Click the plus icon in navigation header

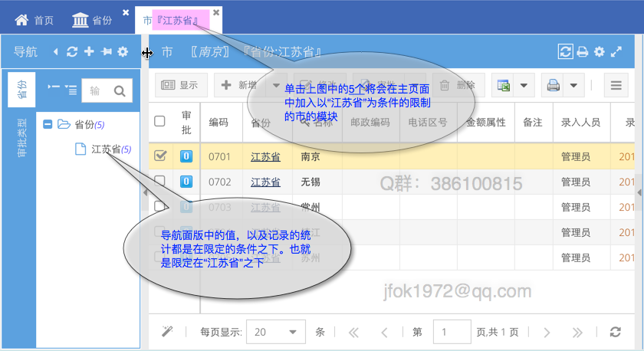[89, 52]
